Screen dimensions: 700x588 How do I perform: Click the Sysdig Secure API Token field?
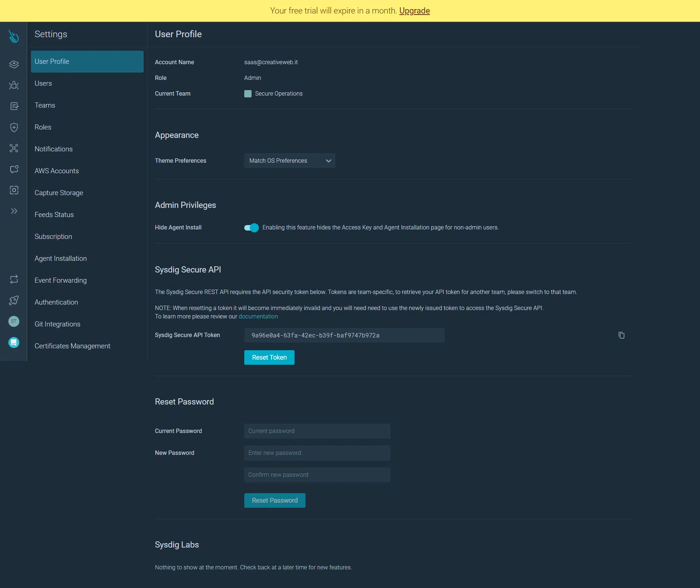pyautogui.click(x=345, y=335)
